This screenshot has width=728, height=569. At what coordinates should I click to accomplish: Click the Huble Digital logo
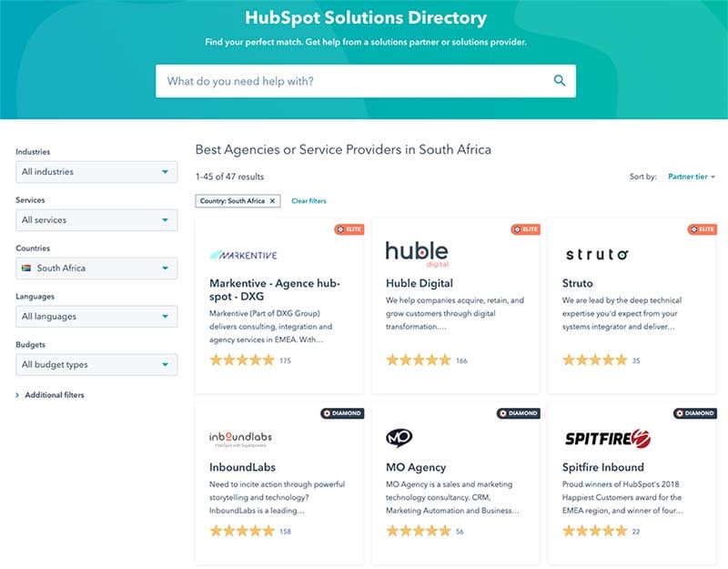point(417,254)
